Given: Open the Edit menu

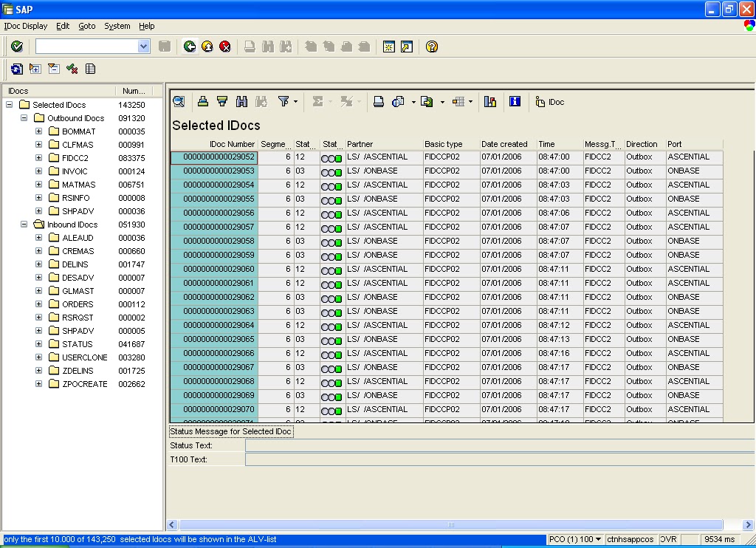Looking at the screenshot, I should click(63, 26).
